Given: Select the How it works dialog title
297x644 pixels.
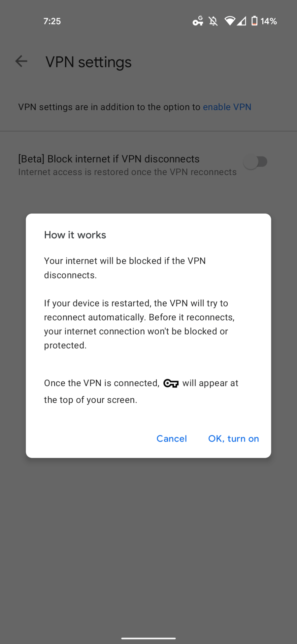Looking at the screenshot, I should pos(75,235).
